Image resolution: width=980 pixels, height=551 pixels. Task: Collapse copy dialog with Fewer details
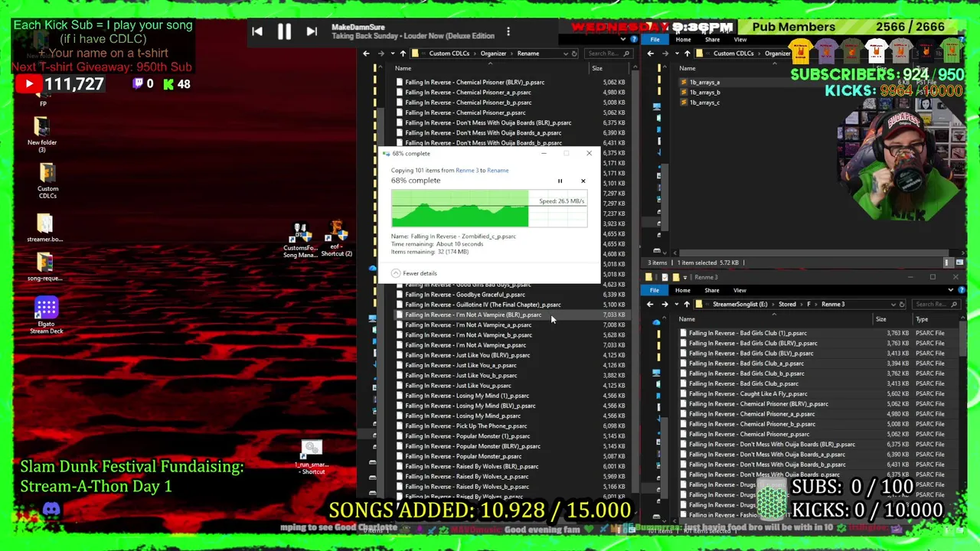coord(413,273)
